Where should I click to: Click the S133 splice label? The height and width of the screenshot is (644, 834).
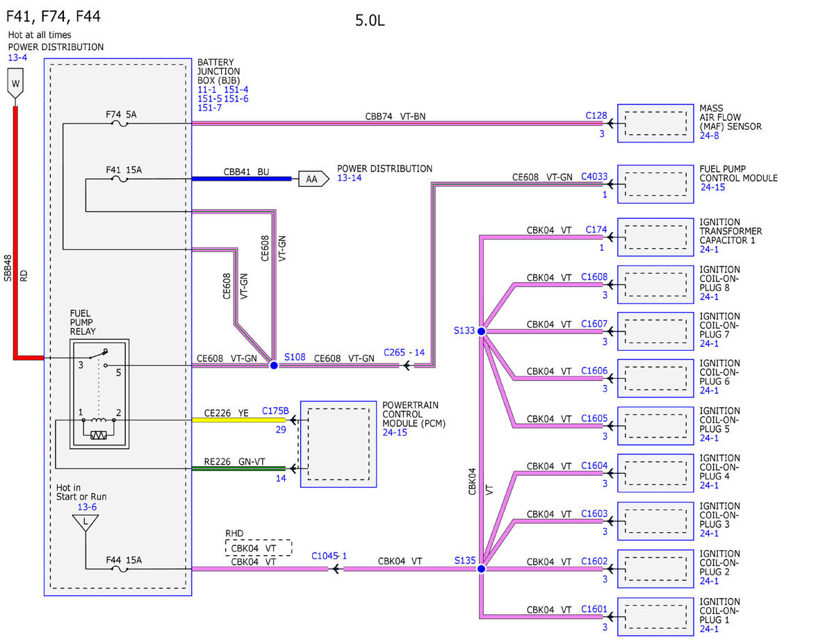tap(464, 331)
